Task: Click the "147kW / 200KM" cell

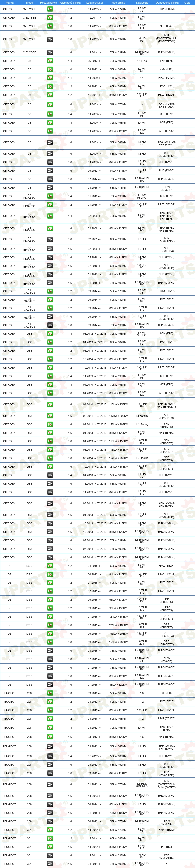Action: click(x=118, y=416)
